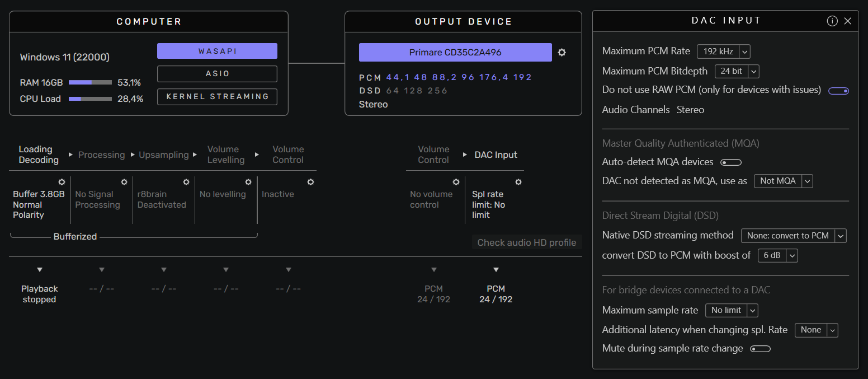
Task: Select the KERNEL STREAMING driver option
Action: pos(217,97)
